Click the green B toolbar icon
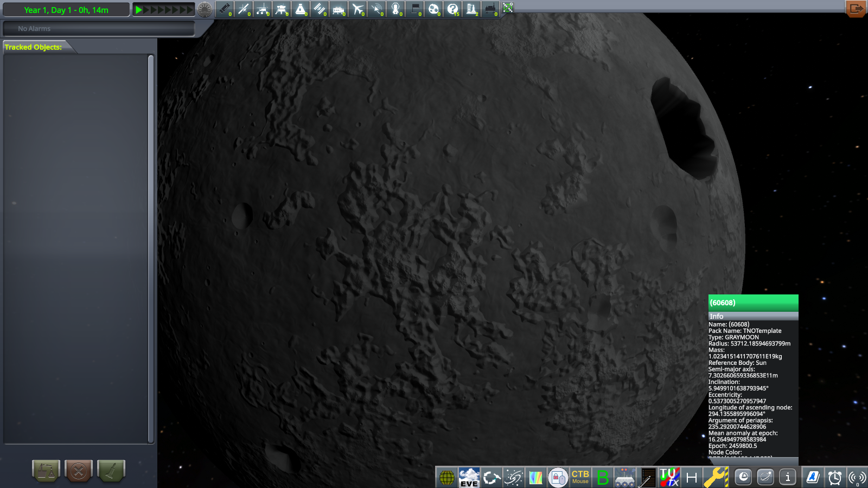 [602, 477]
